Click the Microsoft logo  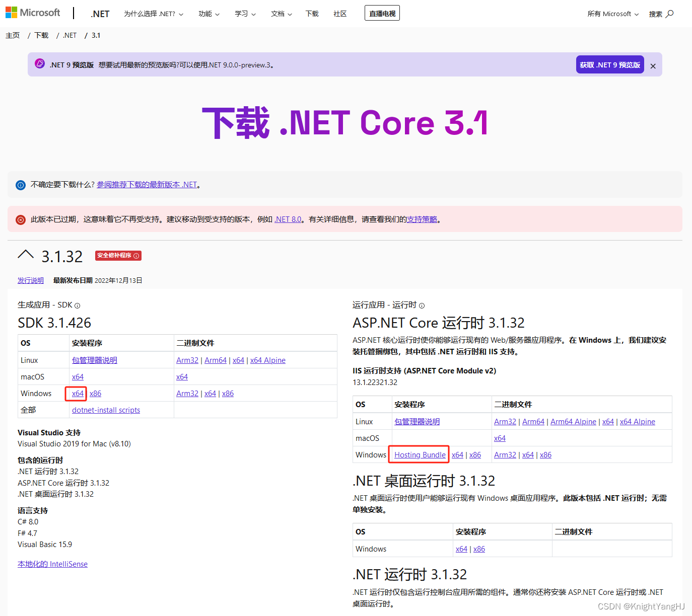click(33, 13)
